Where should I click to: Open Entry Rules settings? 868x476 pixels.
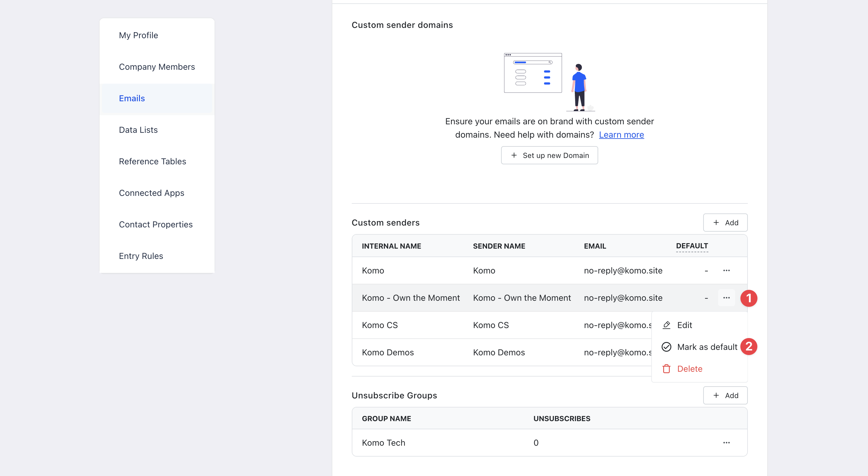141,256
